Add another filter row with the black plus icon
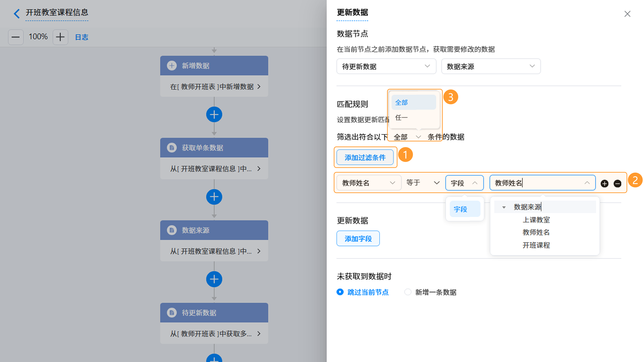This screenshot has height=362, width=644. (x=604, y=184)
